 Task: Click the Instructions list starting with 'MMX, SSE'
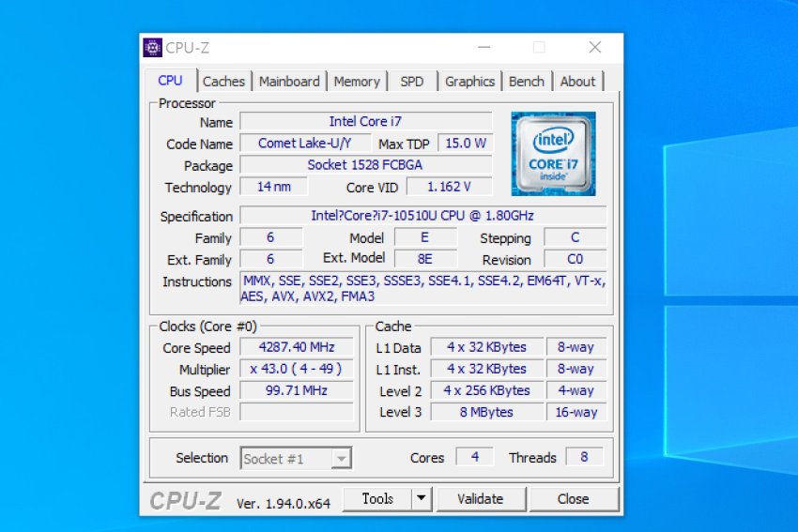click(422, 288)
